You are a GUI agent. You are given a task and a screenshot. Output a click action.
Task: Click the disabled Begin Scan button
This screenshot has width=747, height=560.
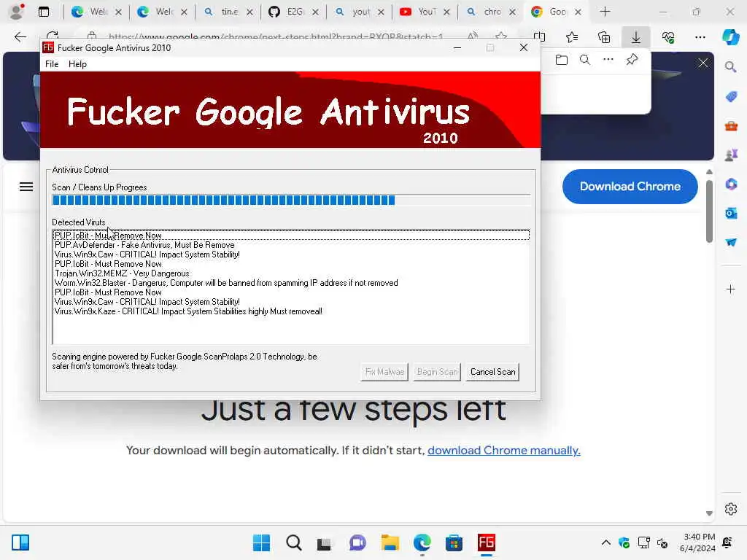pyautogui.click(x=437, y=372)
